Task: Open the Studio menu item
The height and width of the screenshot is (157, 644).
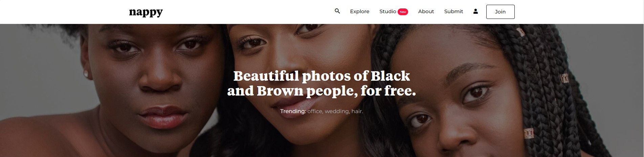Action: pos(388,11)
